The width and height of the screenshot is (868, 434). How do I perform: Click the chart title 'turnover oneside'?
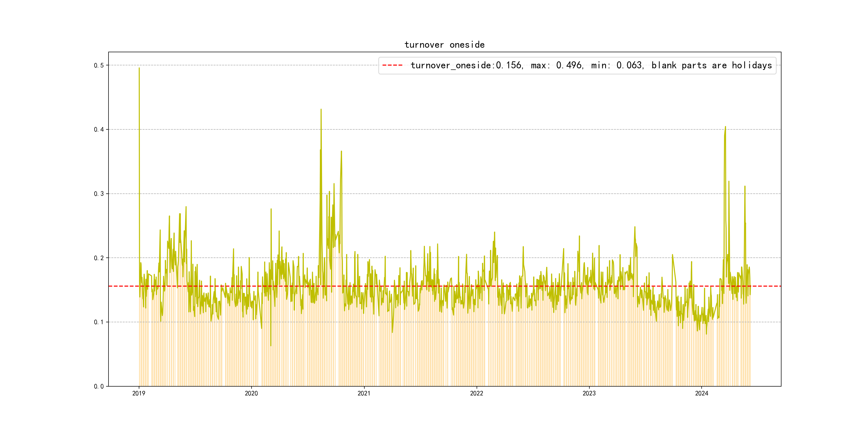click(x=444, y=45)
